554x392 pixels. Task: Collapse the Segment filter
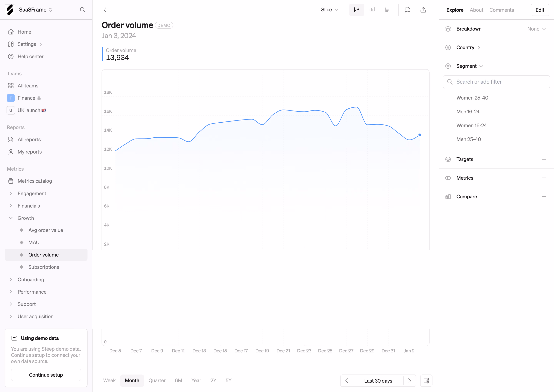point(469,66)
